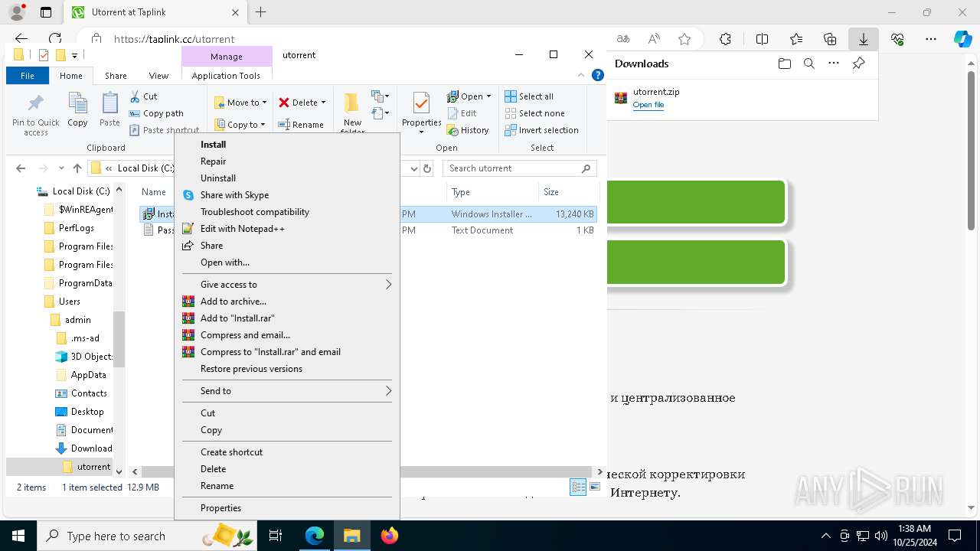This screenshot has width=980, height=551.
Task: Open Move to dropdown
Action: (x=240, y=103)
